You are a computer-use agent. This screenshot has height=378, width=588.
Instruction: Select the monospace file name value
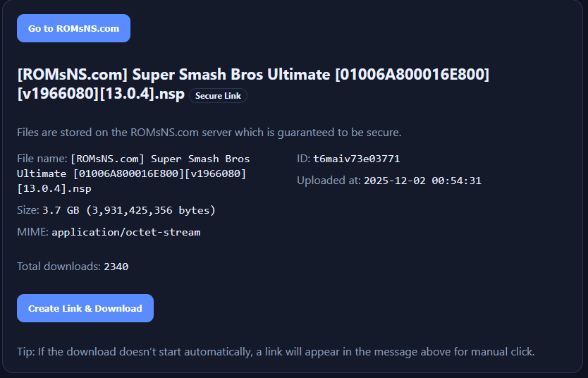pos(134,173)
